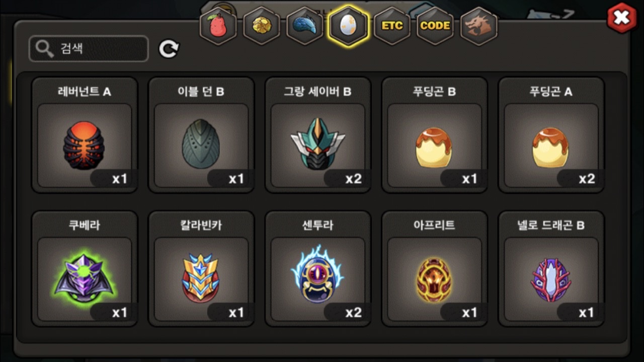Open the blue dragon horn category tab
The image size is (644, 362).
[305, 26]
